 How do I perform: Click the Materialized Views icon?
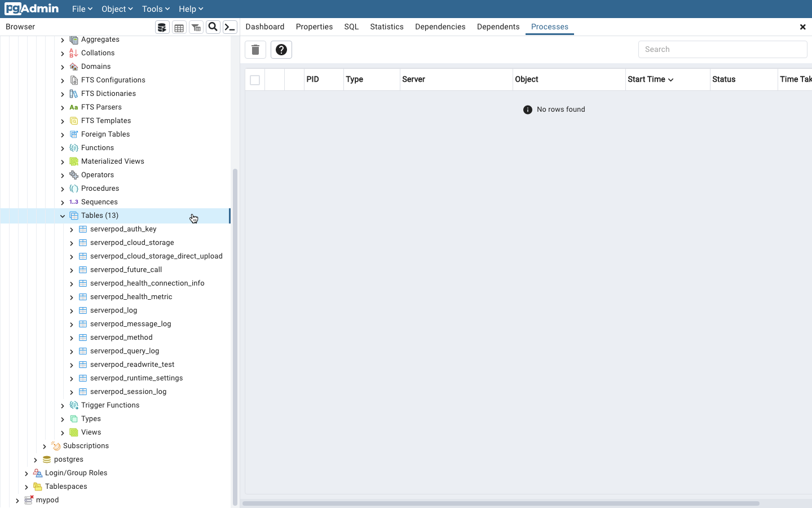pos(74,161)
